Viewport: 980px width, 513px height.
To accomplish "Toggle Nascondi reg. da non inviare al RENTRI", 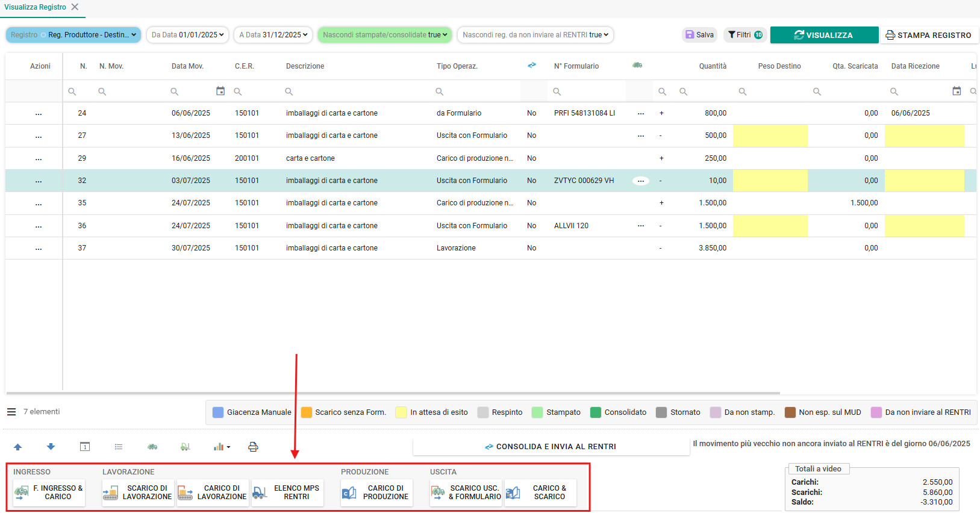I will (x=535, y=35).
